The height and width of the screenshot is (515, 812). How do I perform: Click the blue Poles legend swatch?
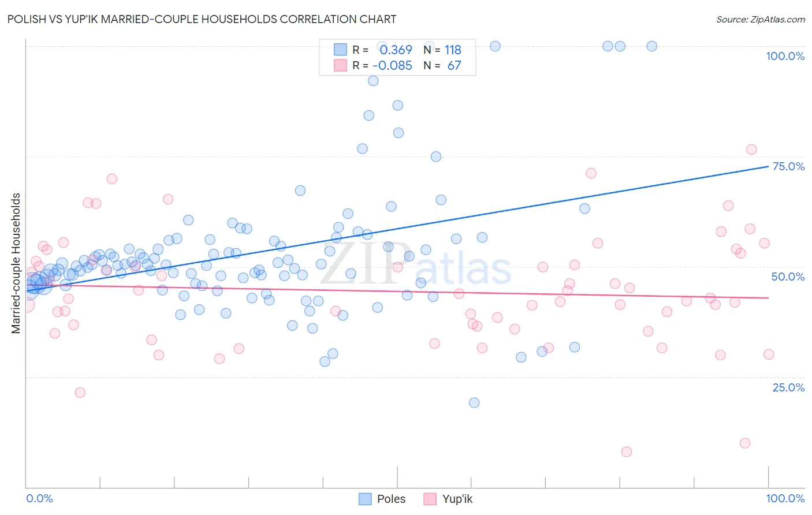tap(365, 499)
